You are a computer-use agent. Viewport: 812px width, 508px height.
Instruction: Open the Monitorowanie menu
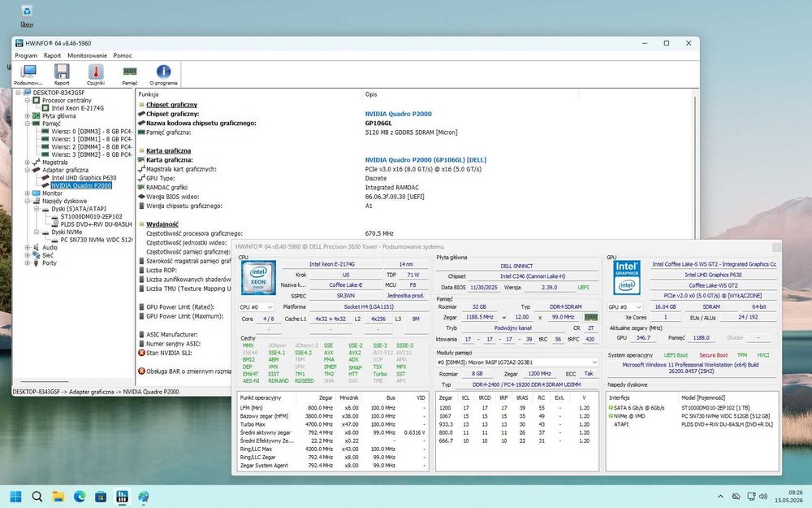pos(87,55)
